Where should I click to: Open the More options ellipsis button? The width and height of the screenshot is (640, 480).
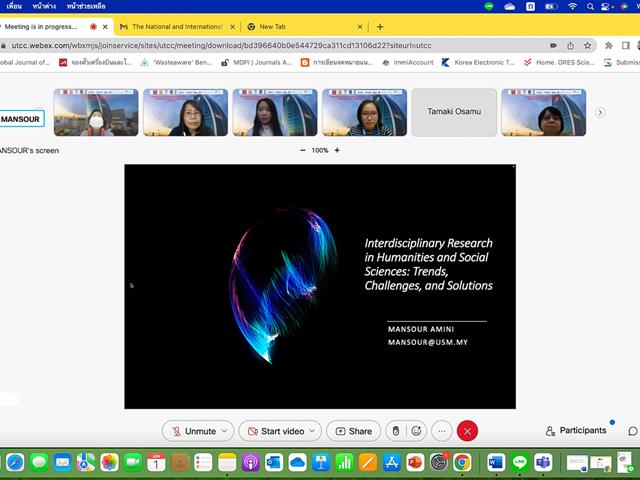point(442,431)
